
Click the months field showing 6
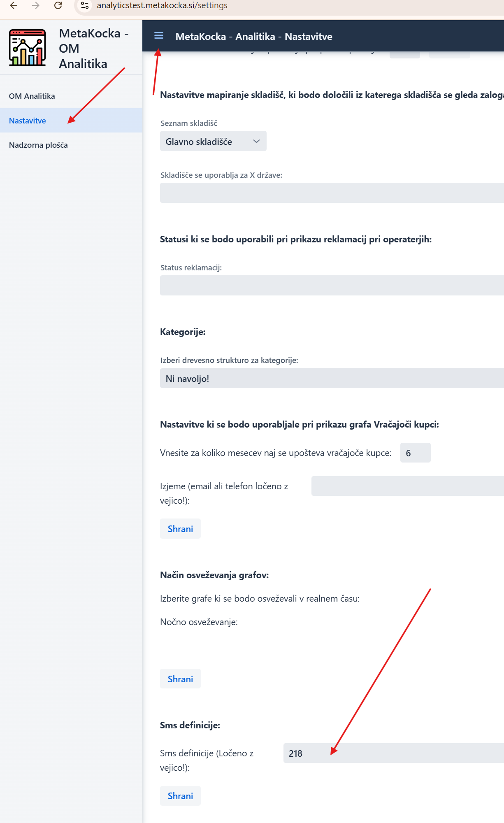click(x=415, y=453)
